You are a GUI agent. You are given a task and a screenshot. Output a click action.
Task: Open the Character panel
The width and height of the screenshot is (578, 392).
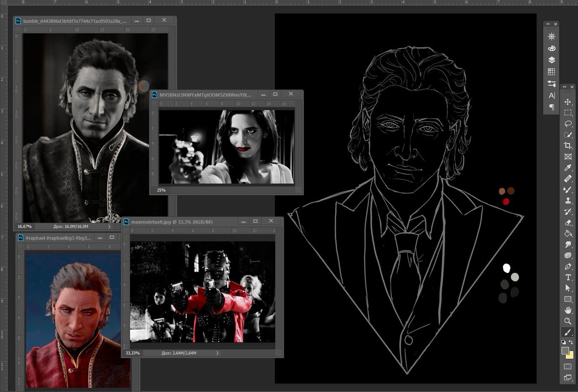click(552, 95)
